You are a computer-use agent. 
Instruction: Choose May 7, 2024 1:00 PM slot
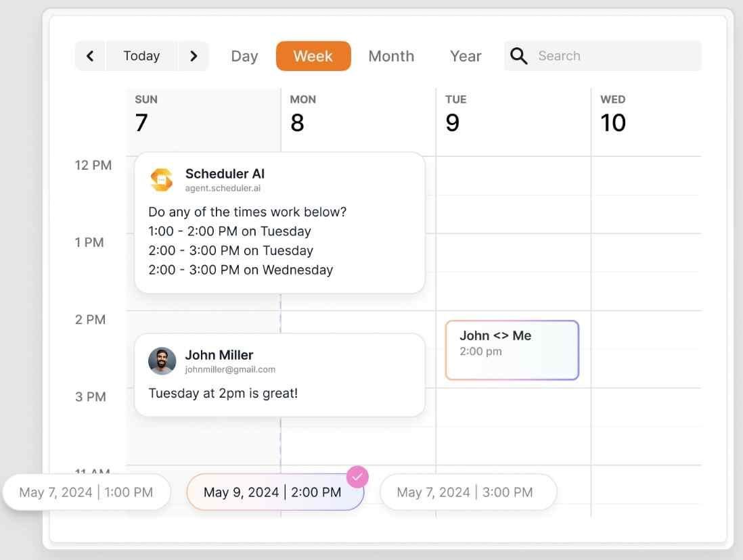tap(86, 492)
